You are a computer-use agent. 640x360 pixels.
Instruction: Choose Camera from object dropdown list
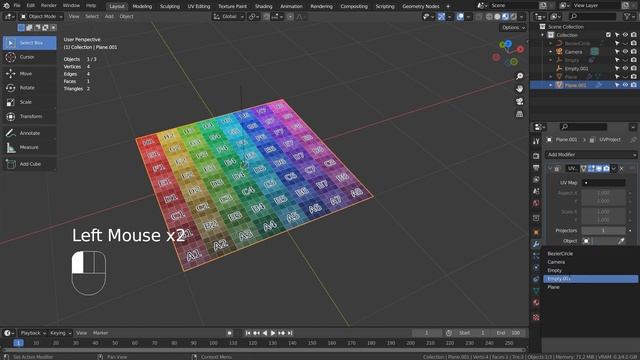tap(590, 262)
